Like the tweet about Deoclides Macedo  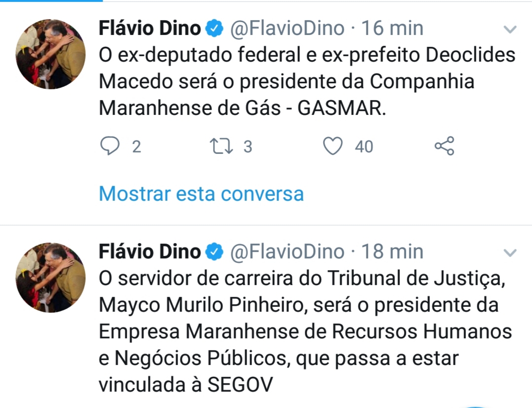coord(333,146)
